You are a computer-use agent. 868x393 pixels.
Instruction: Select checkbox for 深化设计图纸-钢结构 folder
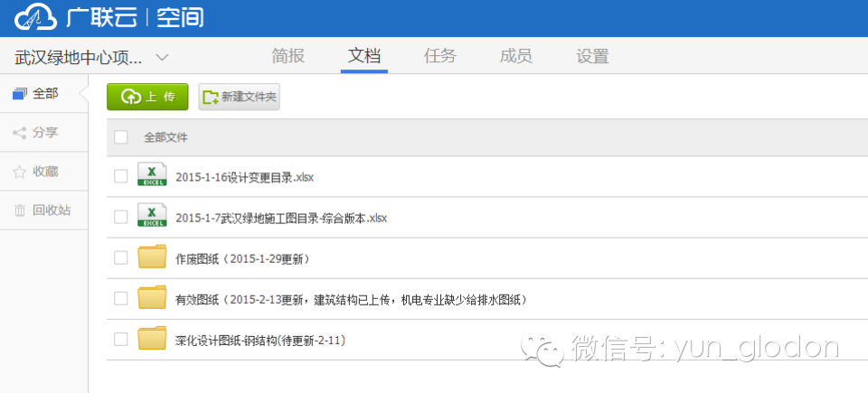(121, 339)
